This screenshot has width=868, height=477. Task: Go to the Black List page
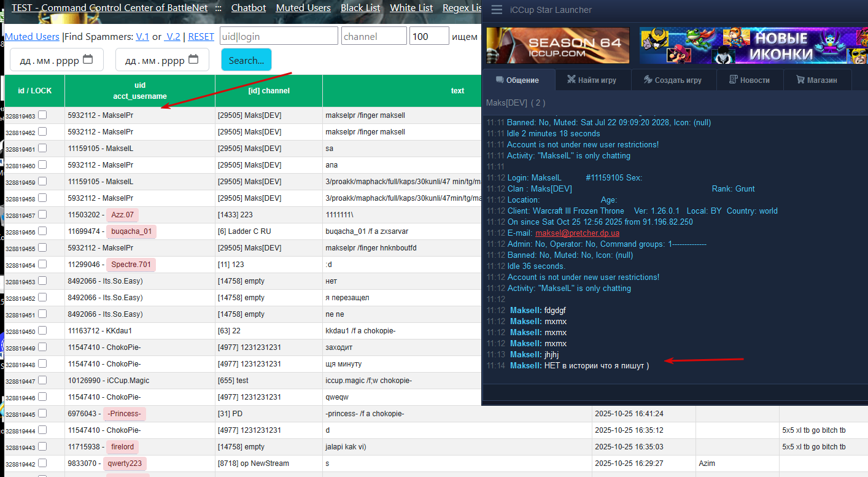point(360,8)
